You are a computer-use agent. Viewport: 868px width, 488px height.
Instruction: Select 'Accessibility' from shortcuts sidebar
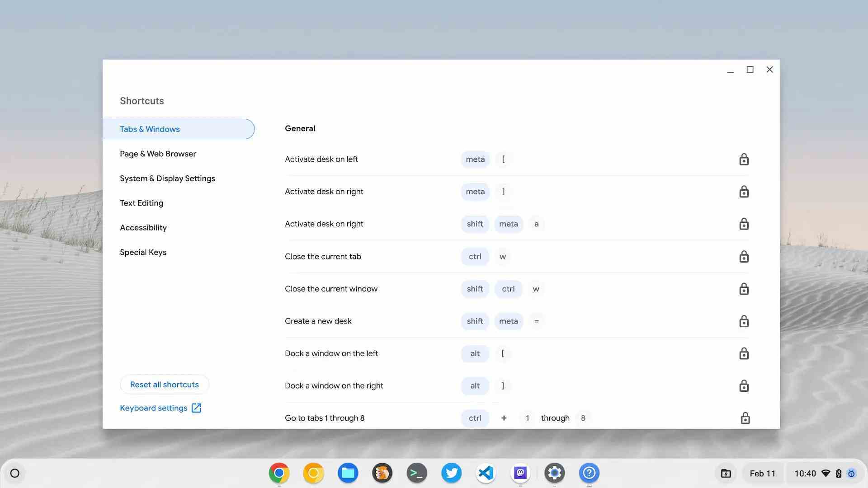143,228
